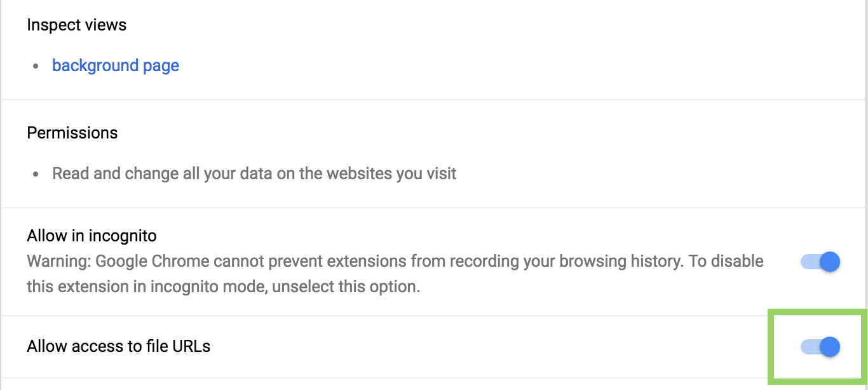Select the Allow in incognito label

coord(91,235)
